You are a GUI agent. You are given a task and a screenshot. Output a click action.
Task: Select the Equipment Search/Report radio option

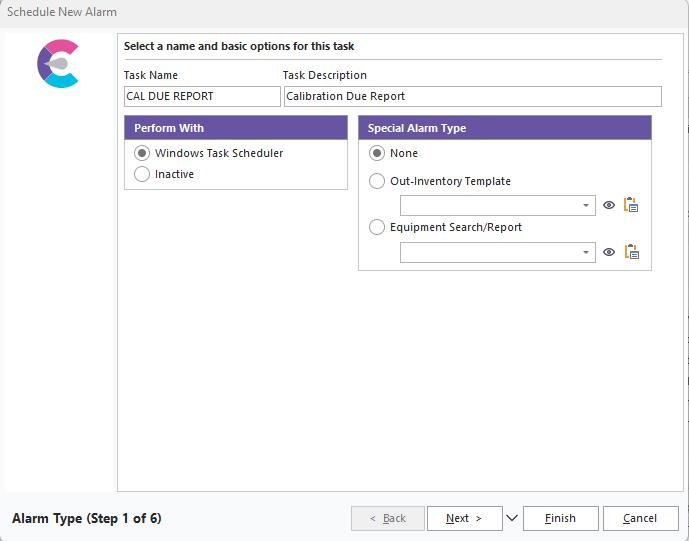click(377, 227)
